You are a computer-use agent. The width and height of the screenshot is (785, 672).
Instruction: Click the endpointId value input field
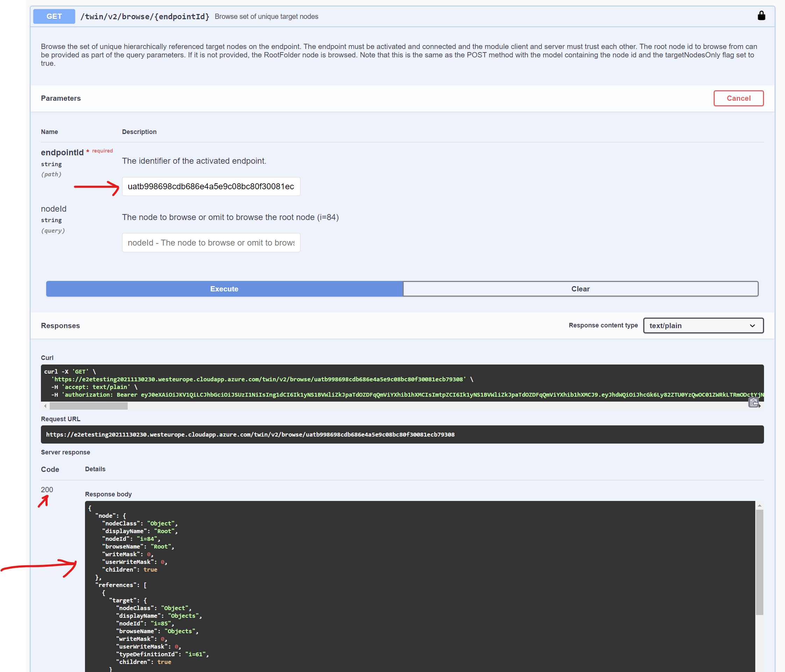coord(211,186)
